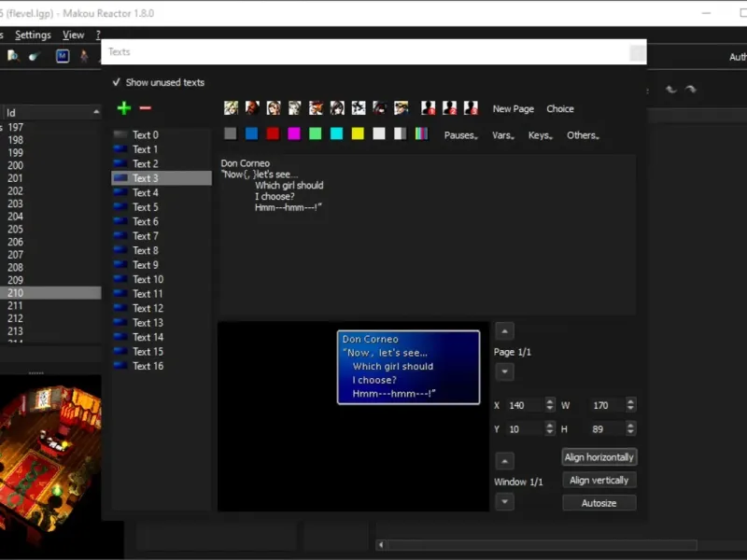Insert Yuffie character name icon

pyautogui.click(x=337, y=108)
